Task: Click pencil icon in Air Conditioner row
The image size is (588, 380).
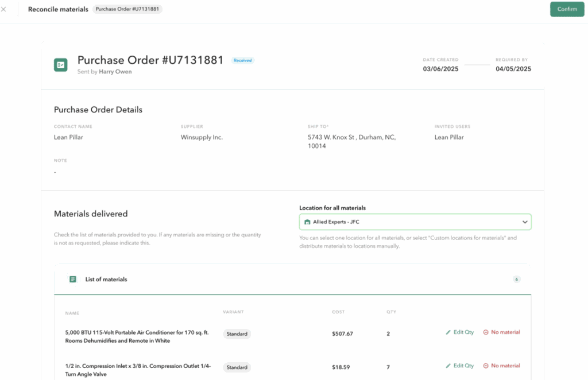Action: [x=448, y=332]
